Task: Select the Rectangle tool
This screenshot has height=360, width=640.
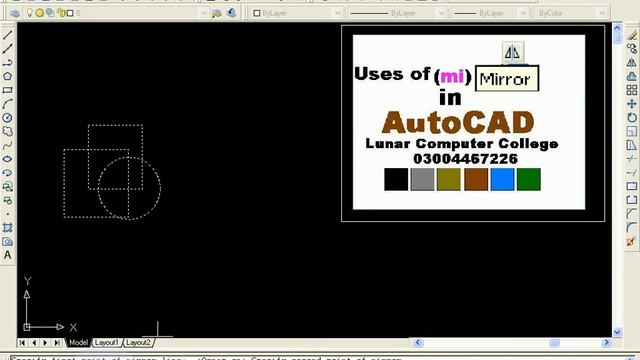Action: point(7,90)
